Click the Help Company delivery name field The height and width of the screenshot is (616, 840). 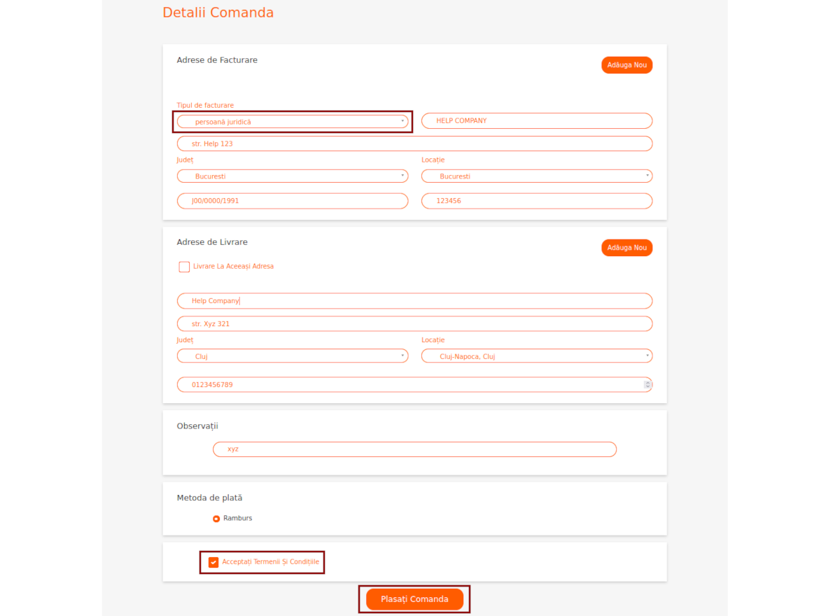point(414,301)
